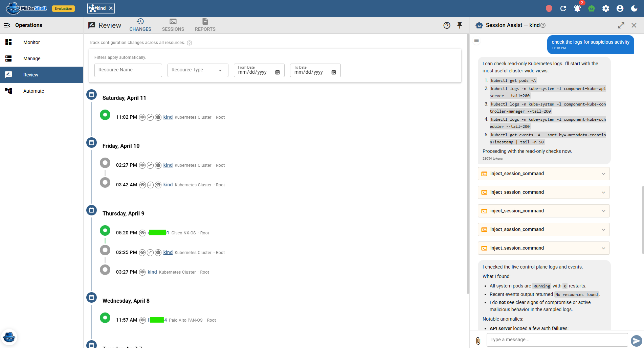Expand Session Assist panel to full size
Image resolution: width=644 pixels, height=348 pixels.
tap(621, 25)
